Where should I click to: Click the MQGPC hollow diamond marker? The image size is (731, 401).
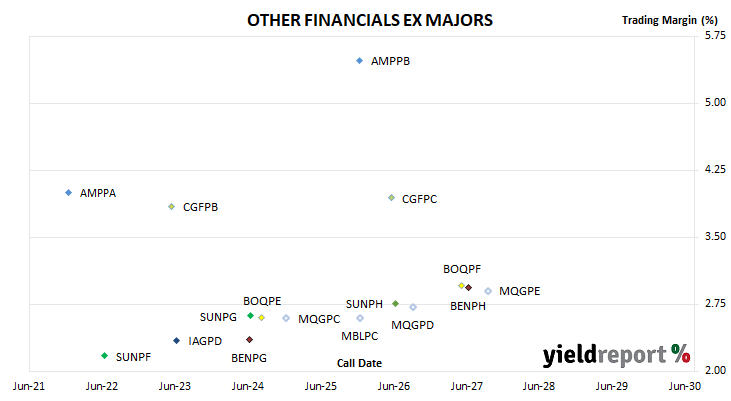(286, 318)
